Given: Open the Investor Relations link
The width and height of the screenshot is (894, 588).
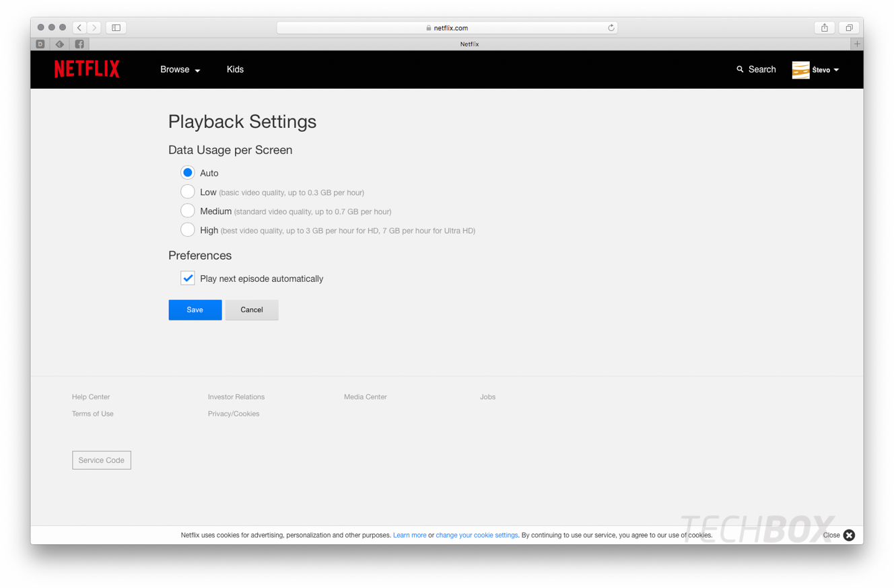Looking at the screenshot, I should [236, 397].
